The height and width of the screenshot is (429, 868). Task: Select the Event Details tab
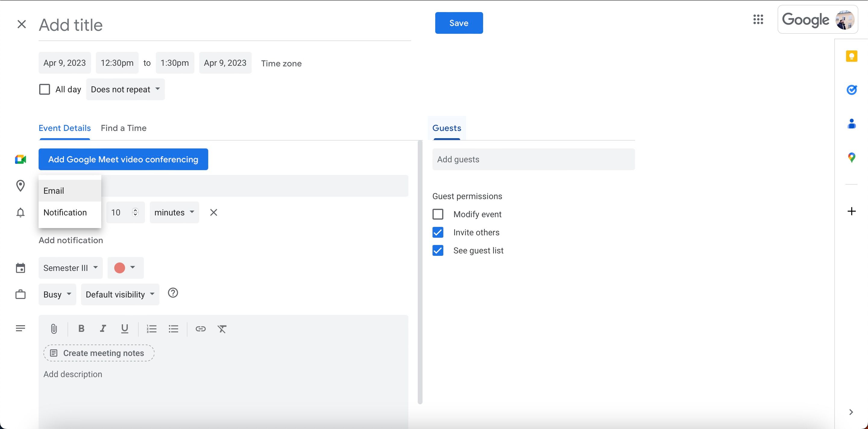(x=65, y=128)
